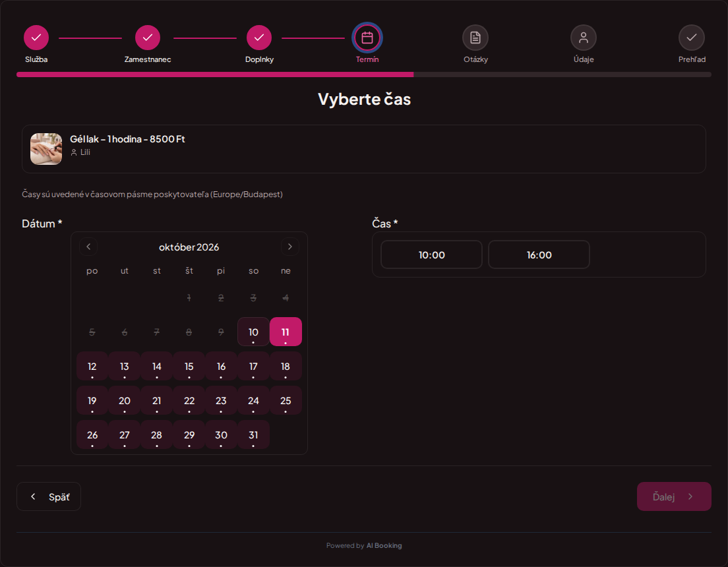Open the Údaje person step icon
The image size is (728, 567).
(584, 38)
